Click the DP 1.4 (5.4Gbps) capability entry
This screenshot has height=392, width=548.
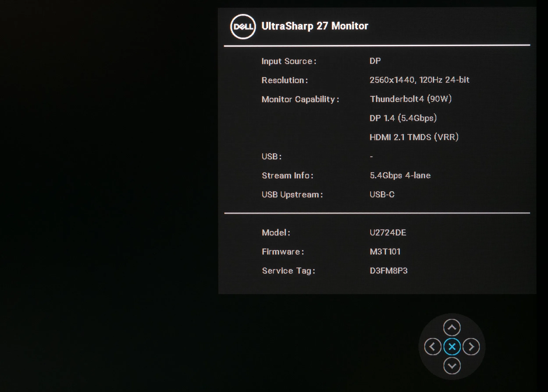(x=403, y=118)
